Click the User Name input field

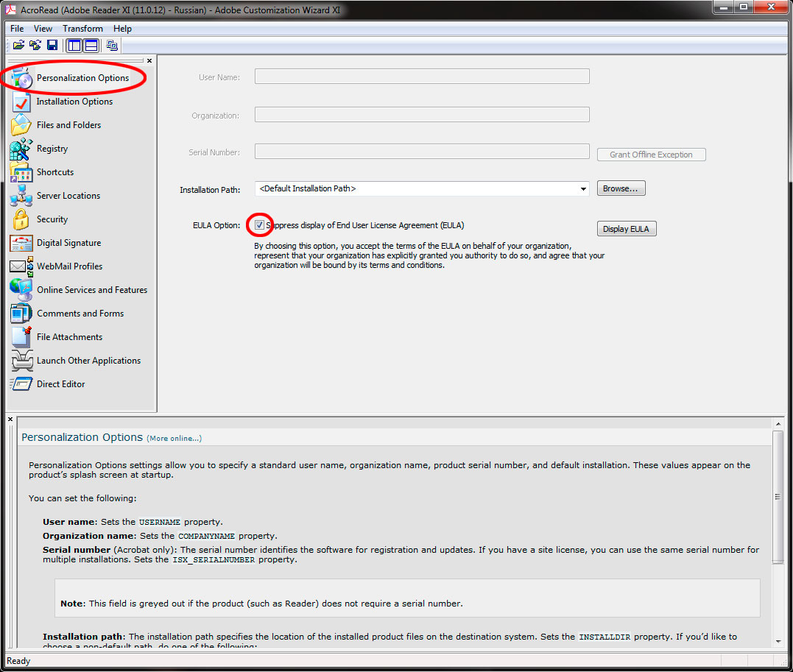click(x=422, y=77)
